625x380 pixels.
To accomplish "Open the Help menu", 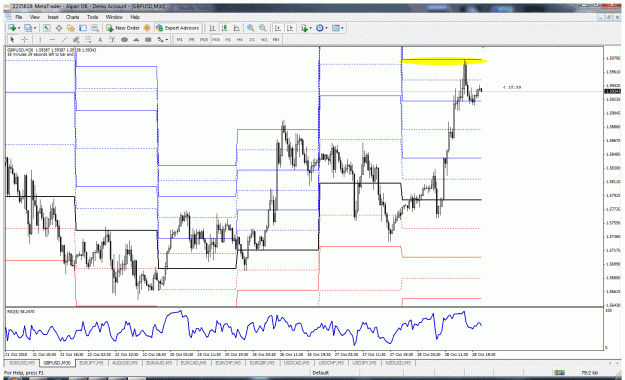I will pos(135,17).
